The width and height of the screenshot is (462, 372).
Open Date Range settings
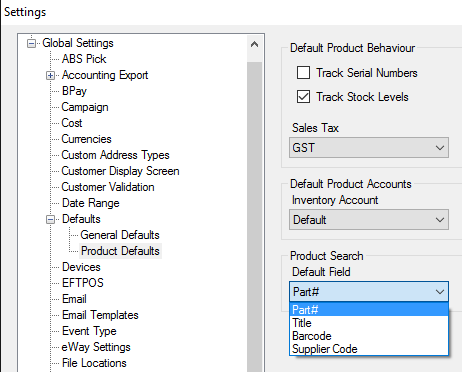(91, 203)
